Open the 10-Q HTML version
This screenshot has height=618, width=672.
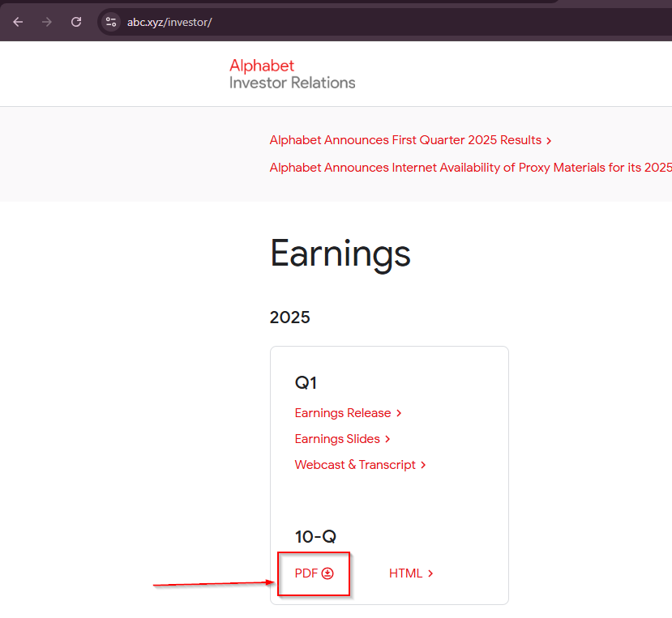click(x=405, y=573)
